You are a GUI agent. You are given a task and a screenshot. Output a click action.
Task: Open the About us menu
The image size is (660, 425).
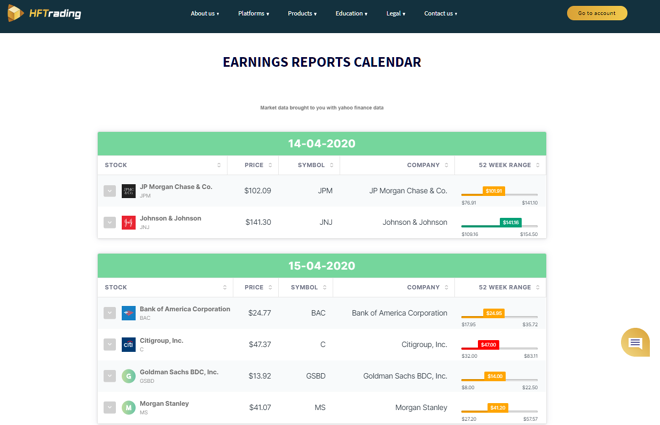pos(205,13)
